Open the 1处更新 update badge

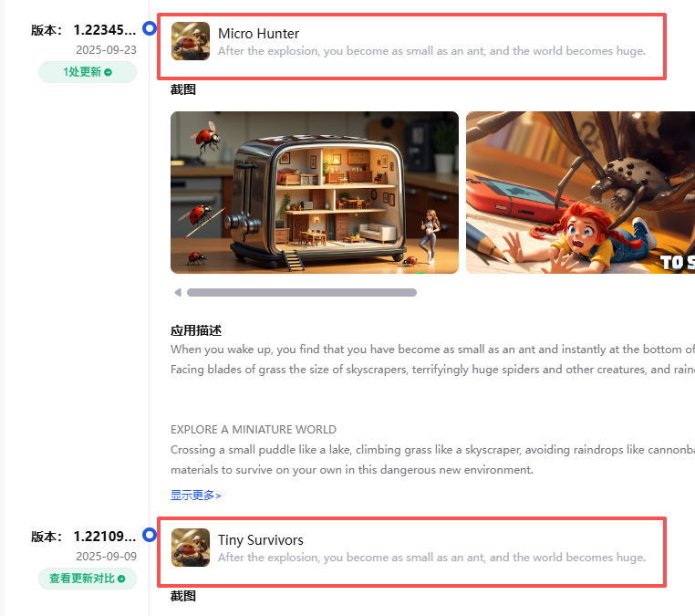[88, 72]
